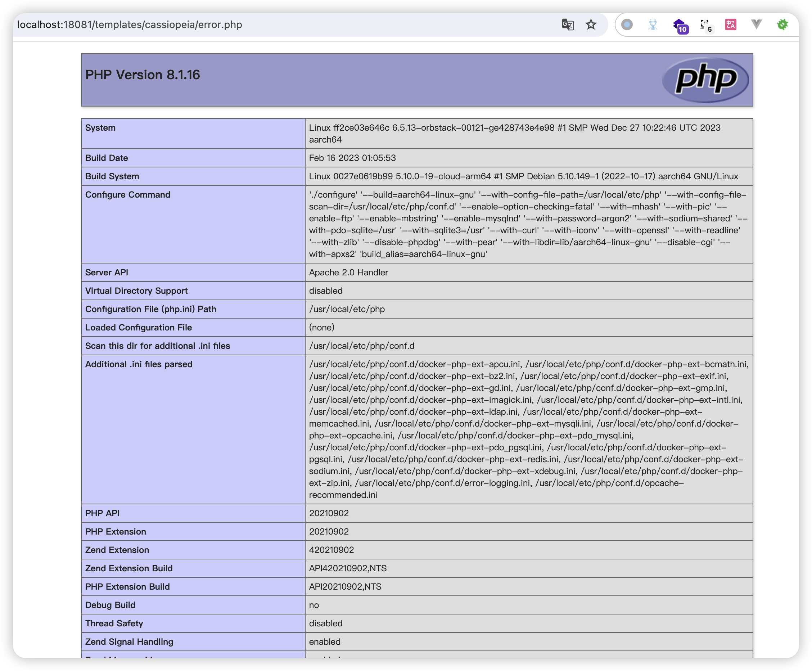Click the PHP logo in header
This screenshot has width=812, height=671.
(705, 80)
